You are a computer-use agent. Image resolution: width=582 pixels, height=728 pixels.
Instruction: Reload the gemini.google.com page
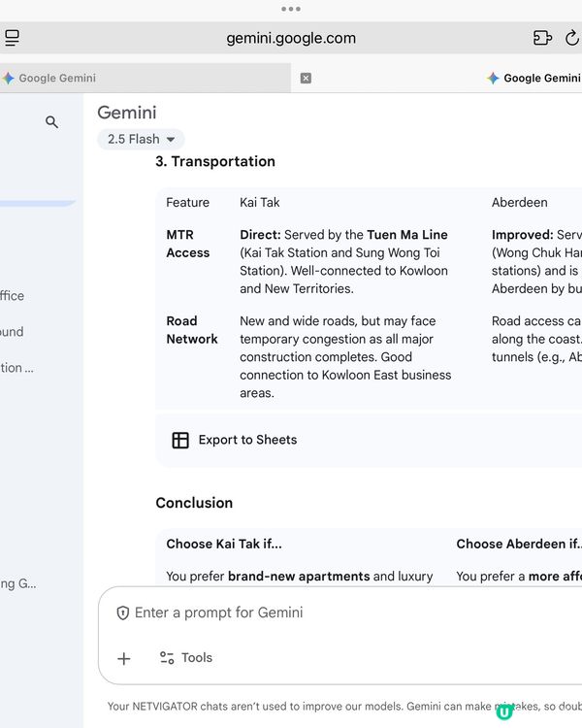click(x=572, y=38)
